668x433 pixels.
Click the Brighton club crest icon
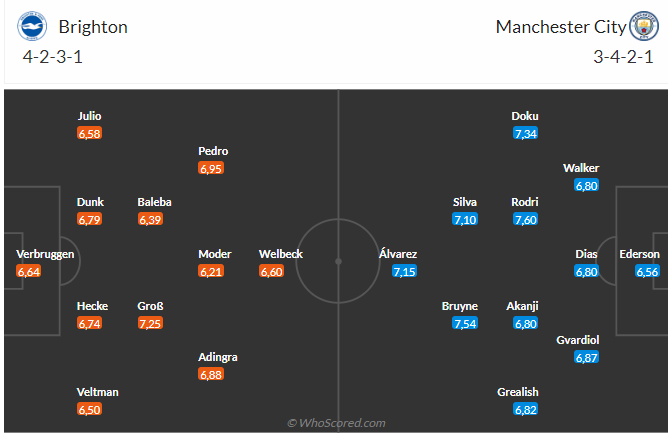pos(33,27)
